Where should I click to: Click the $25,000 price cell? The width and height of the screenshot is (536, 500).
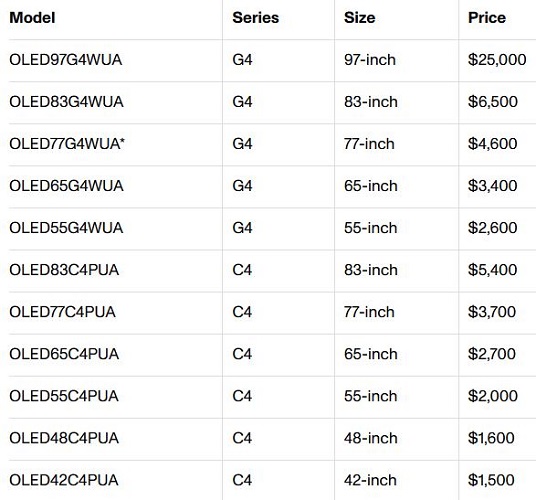click(x=497, y=60)
